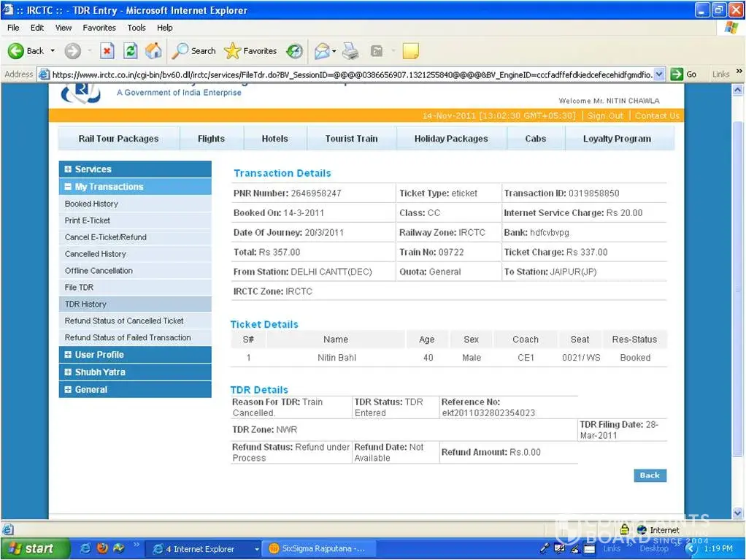746x560 pixels.
Task: Open the Mail icon in toolbar
Action: tap(321, 51)
